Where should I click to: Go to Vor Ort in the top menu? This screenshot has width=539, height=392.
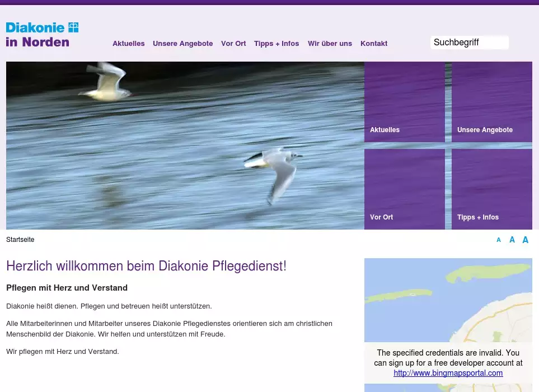click(233, 44)
